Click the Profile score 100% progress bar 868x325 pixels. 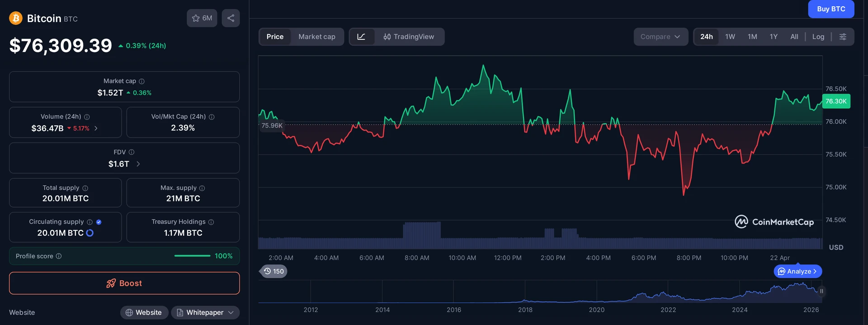(193, 256)
